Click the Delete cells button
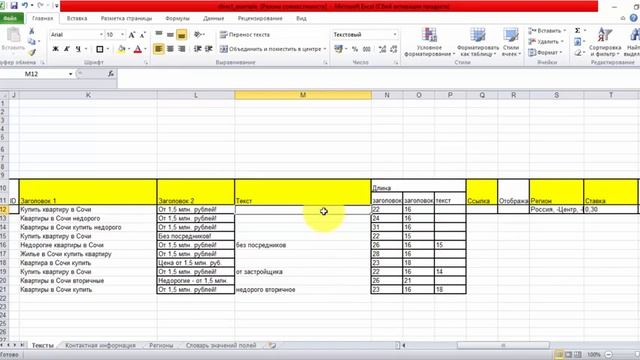 coord(546,41)
